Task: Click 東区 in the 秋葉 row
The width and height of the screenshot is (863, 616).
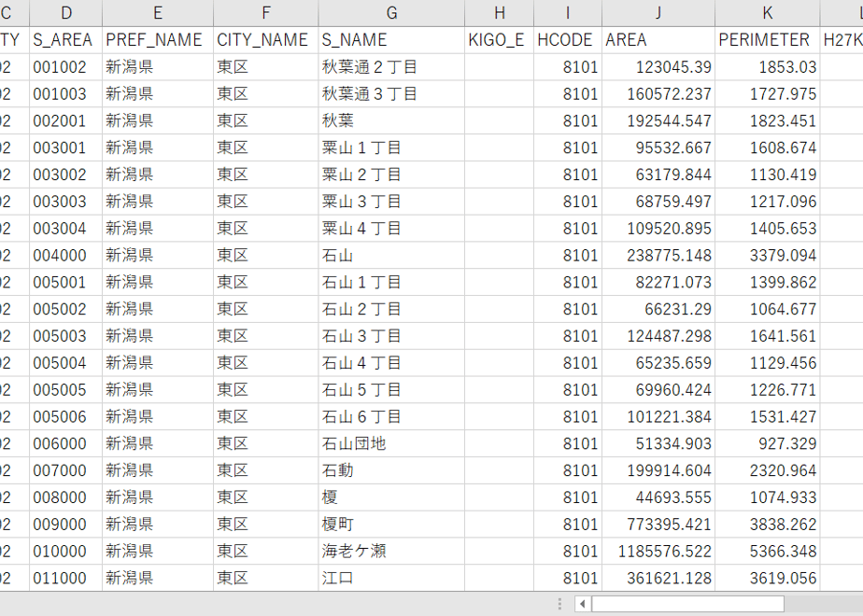Action: pos(266,121)
